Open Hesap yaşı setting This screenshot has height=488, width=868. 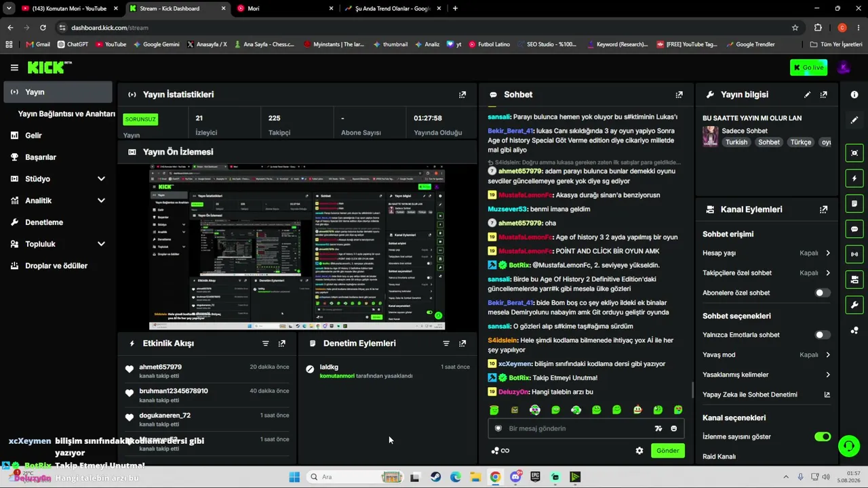click(x=766, y=253)
